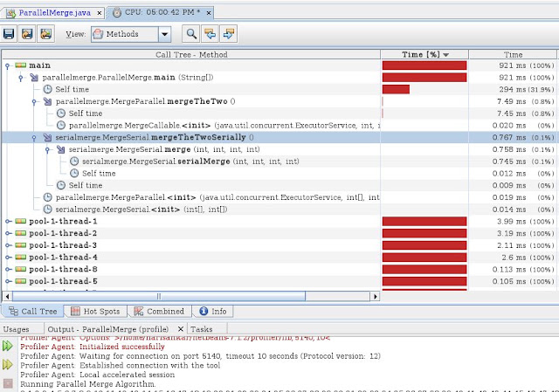
Task: Collapse the mergeTheTwoSerially node
Action: [34, 138]
